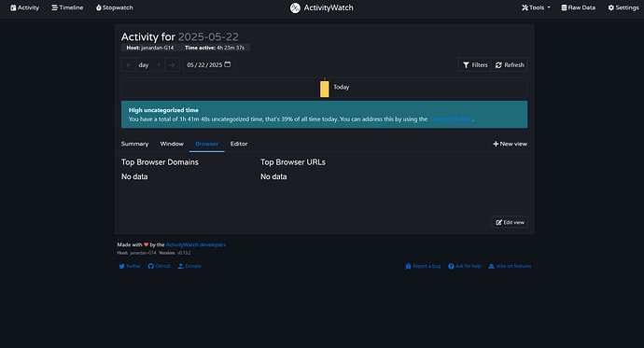Viewport: 644px width, 348px height.
Task: Open the day period selector
Action: point(150,64)
